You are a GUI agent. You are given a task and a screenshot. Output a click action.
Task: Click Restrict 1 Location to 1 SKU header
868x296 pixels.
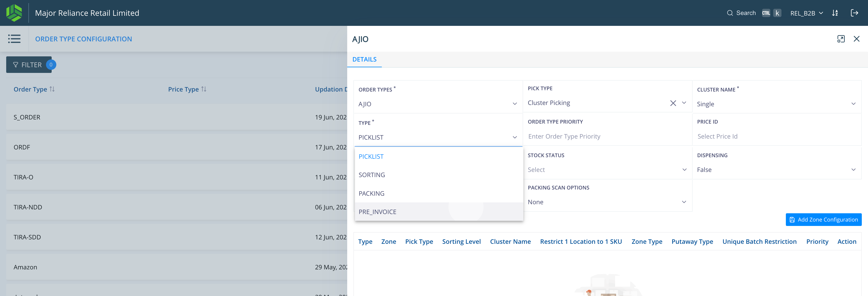click(581, 241)
